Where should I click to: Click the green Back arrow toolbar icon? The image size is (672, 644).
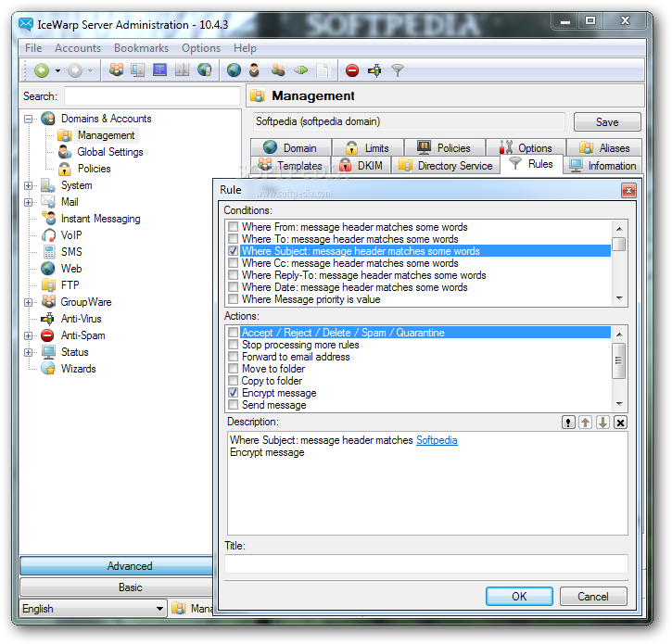pos(42,70)
